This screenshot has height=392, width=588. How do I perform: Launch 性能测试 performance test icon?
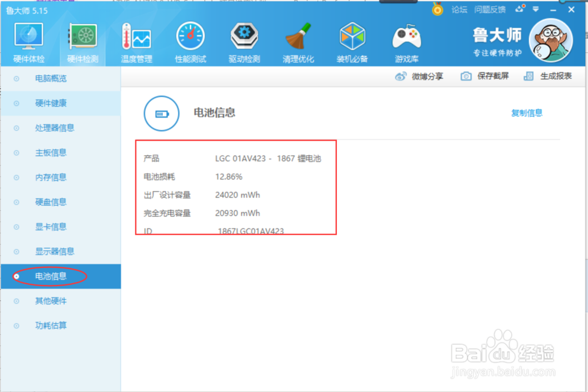pos(191,42)
